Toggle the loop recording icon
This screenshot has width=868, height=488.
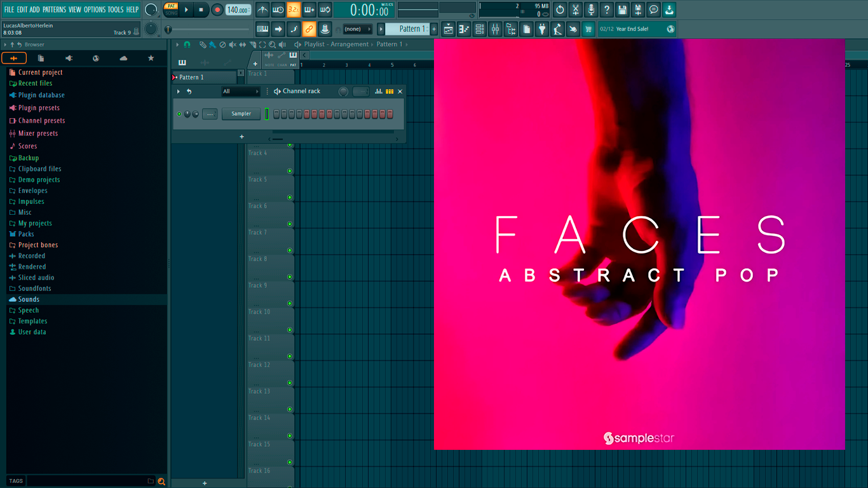[x=325, y=10]
